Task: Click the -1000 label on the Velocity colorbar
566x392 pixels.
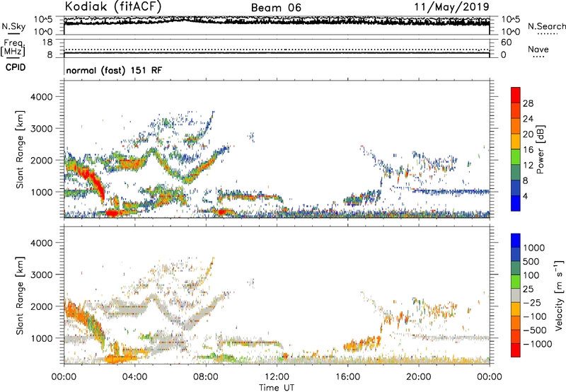Action: tap(538, 344)
